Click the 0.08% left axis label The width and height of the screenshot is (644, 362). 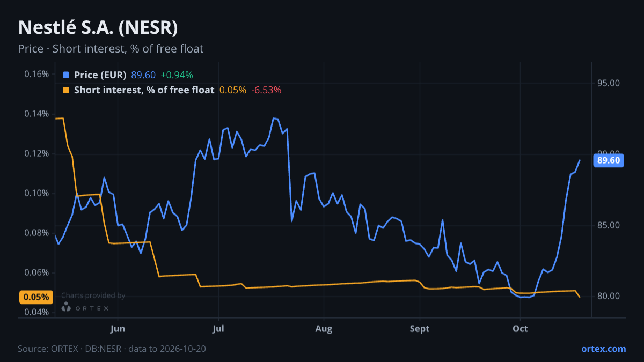point(36,233)
